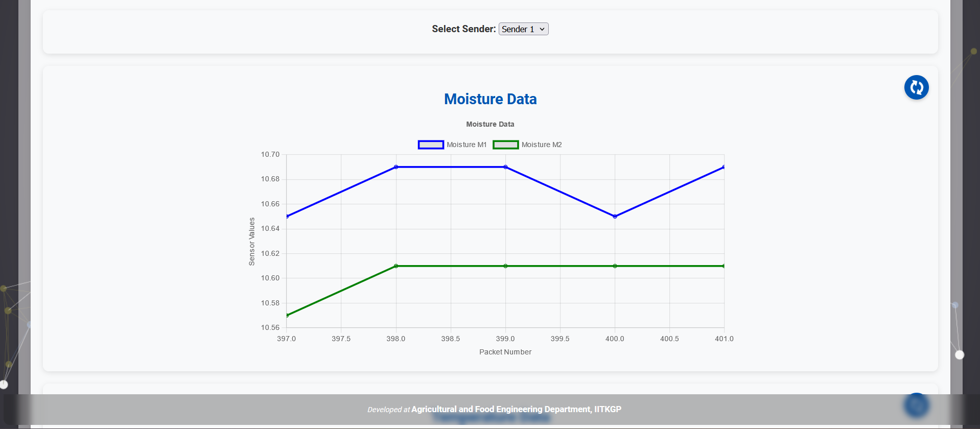This screenshot has width=980, height=429.
Task: Select blue M1 data point at packet 397.0
Action: [x=287, y=217]
